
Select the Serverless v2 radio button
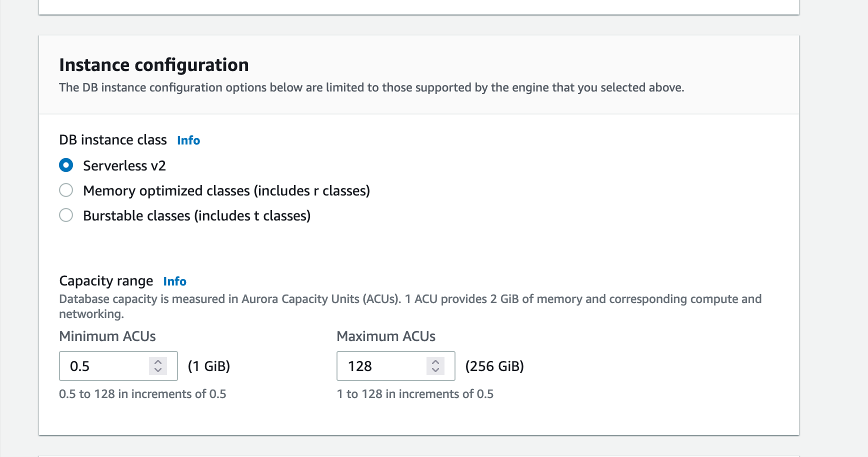[66, 165]
